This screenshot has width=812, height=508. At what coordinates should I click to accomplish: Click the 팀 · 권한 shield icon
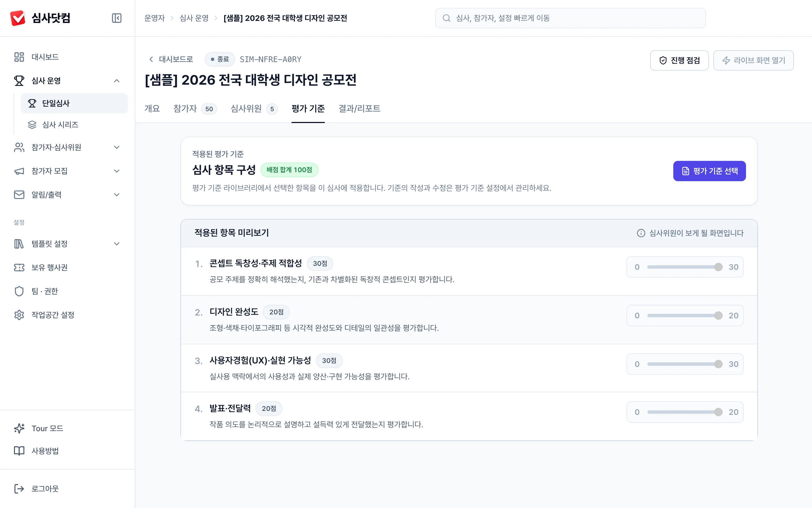[x=19, y=291]
